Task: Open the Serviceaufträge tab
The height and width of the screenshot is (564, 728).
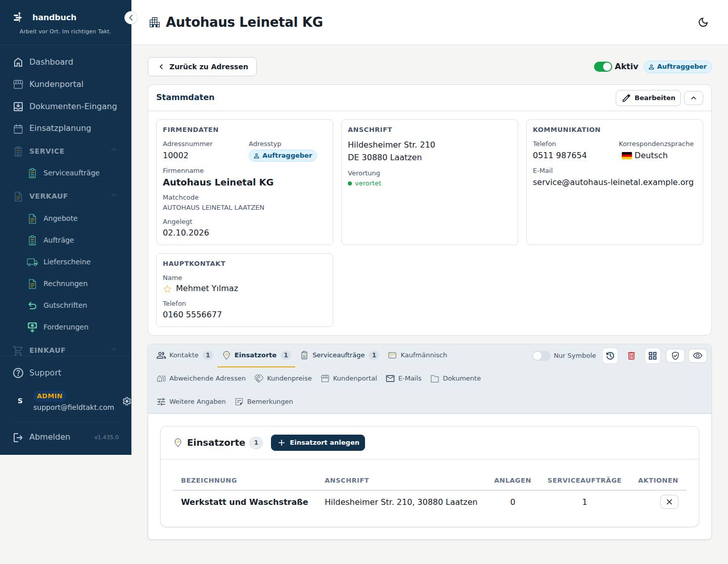Action: [340, 355]
